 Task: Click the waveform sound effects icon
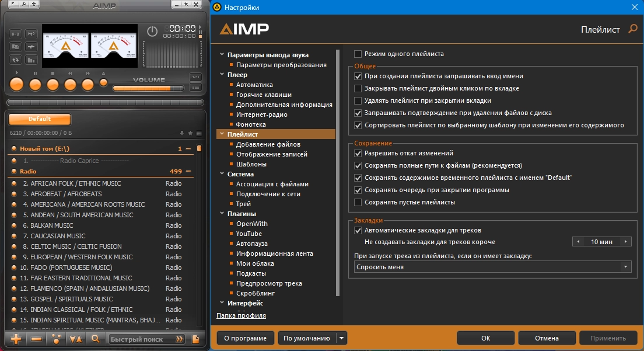(32, 47)
